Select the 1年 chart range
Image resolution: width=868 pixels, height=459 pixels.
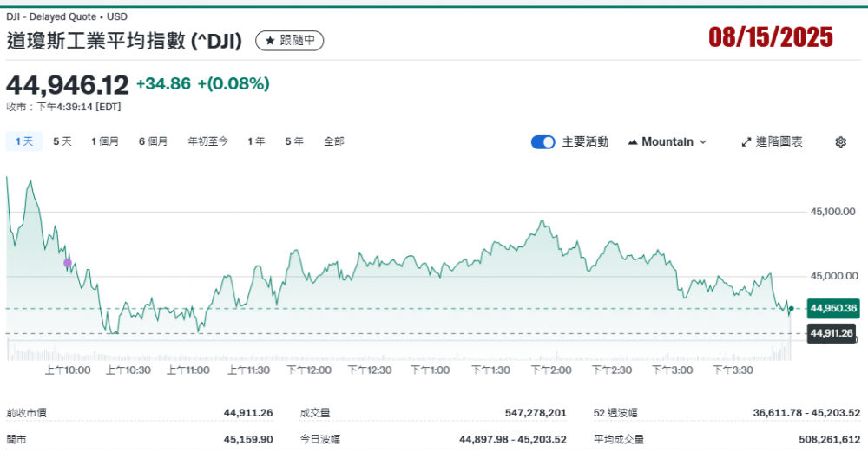click(256, 141)
